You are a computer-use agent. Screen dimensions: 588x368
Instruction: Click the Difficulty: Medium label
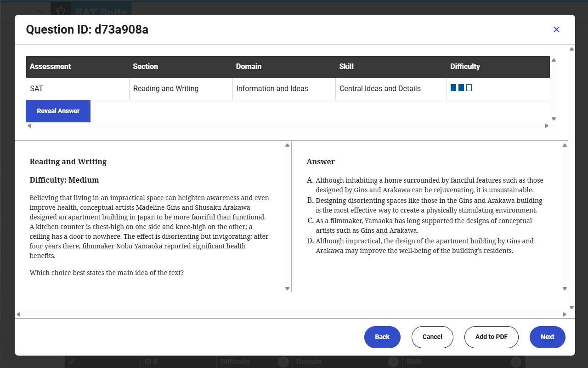64,180
